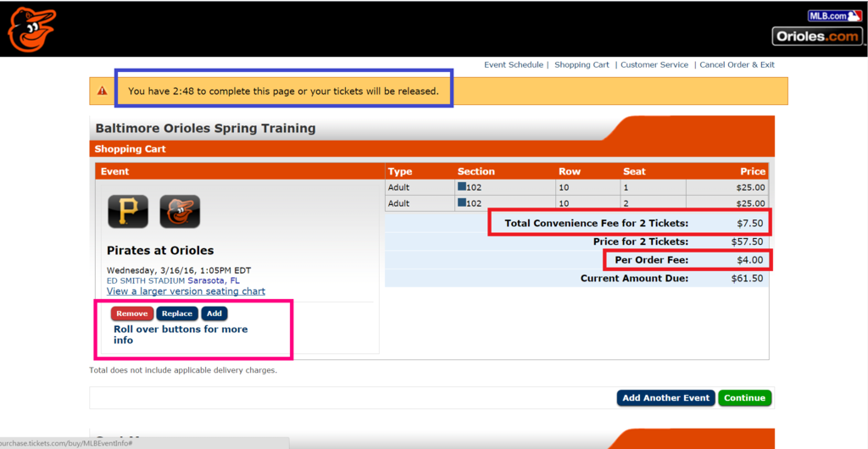Click the $57.50 price for 2 tickets

tap(747, 241)
